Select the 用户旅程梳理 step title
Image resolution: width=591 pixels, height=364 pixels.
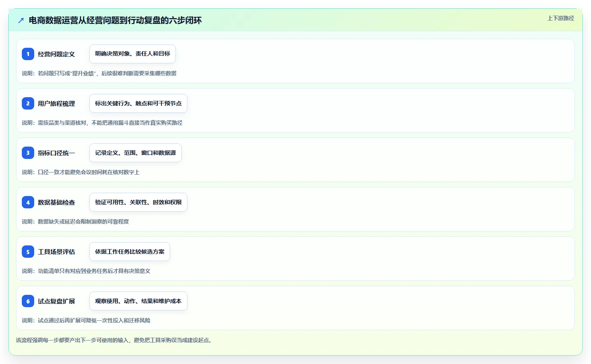(56, 103)
